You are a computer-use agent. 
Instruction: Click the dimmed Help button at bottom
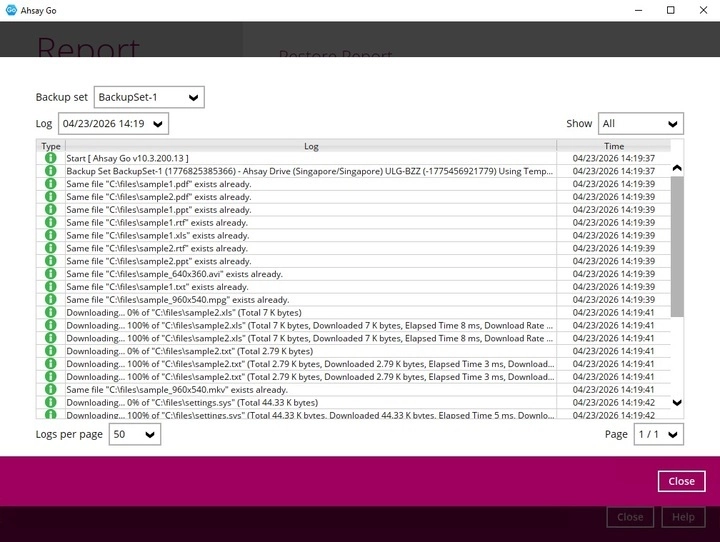pos(683,517)
